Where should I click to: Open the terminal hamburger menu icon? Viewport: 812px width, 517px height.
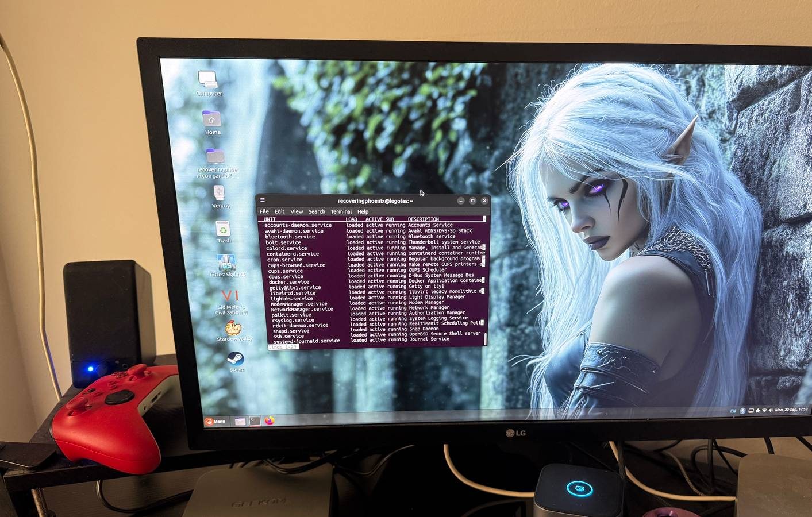point(263,200)
